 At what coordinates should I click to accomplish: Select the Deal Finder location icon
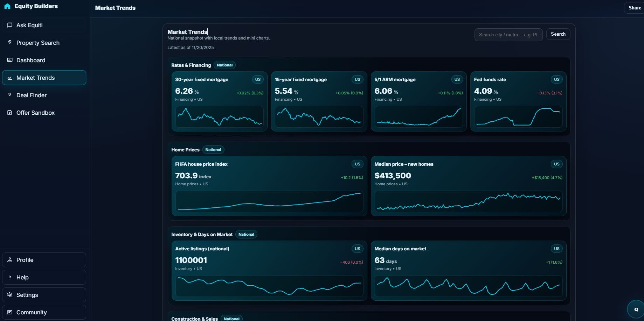(9, 95)
